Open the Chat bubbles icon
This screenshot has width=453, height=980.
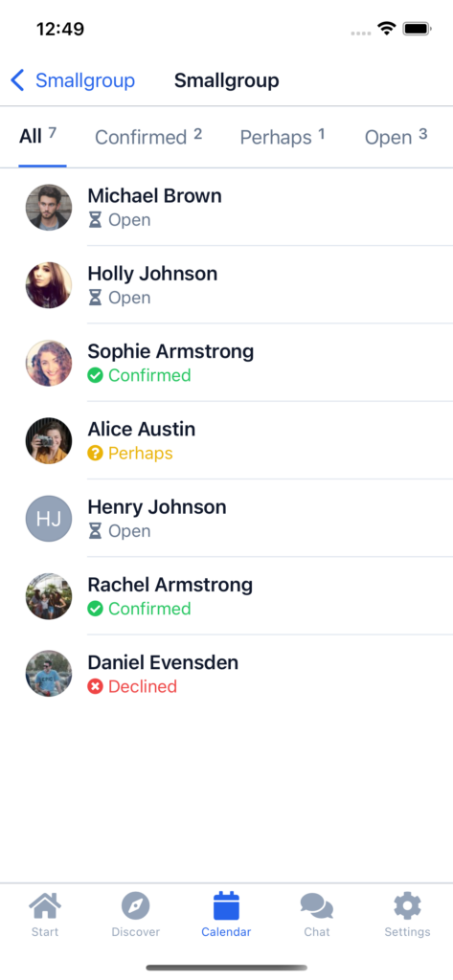(317, 906)
